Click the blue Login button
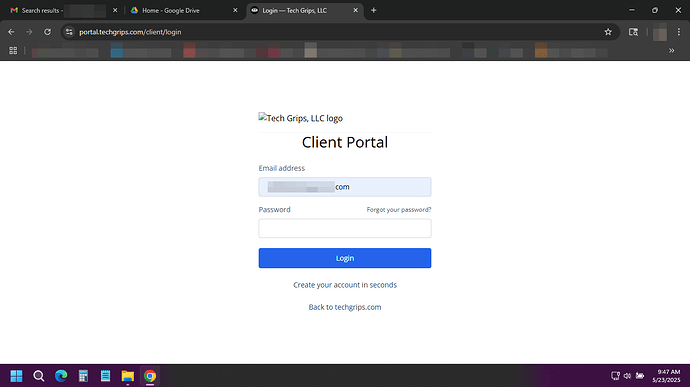The image size is (690, 387). [345, 258]
